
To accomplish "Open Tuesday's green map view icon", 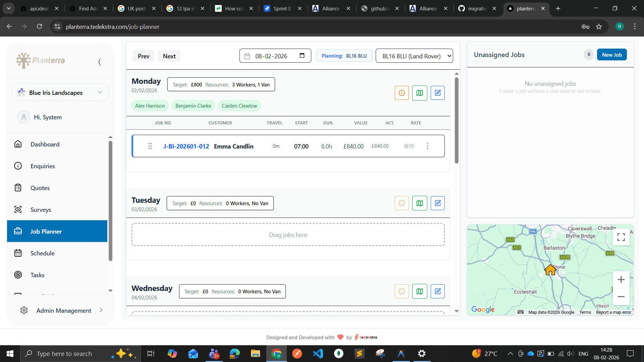I will click(420, 203).
